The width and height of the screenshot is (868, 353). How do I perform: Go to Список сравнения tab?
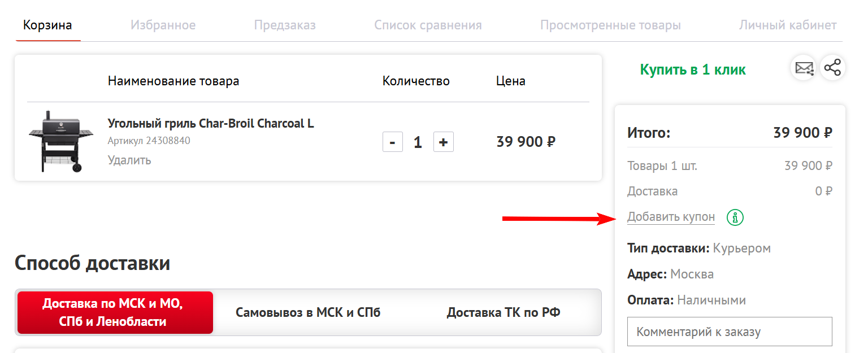[428, 25]
